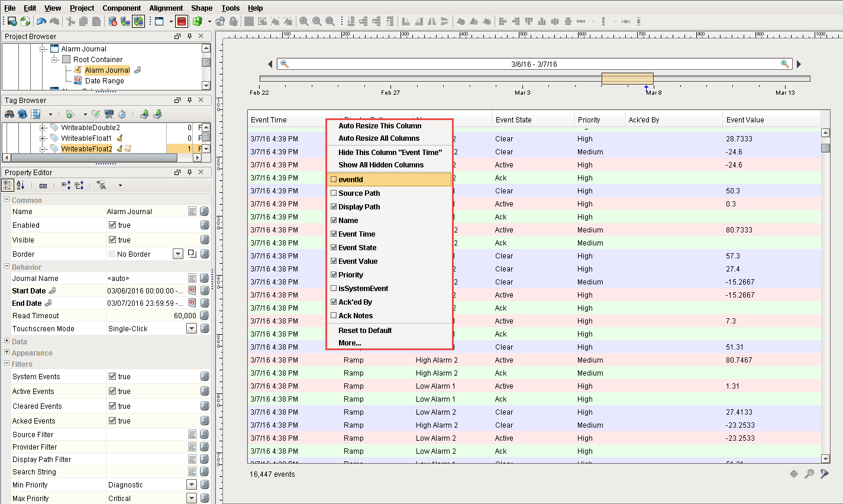Uncheck the Cleared Events filter
Image resolution: width=843 pixels, height=504 pixels.
tap(111, 406)
